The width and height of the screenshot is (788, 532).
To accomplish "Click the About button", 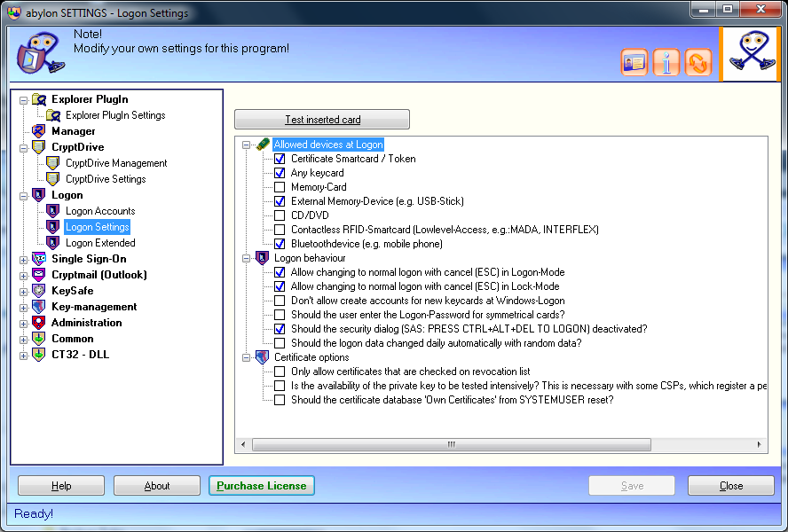I will point(157,486).
